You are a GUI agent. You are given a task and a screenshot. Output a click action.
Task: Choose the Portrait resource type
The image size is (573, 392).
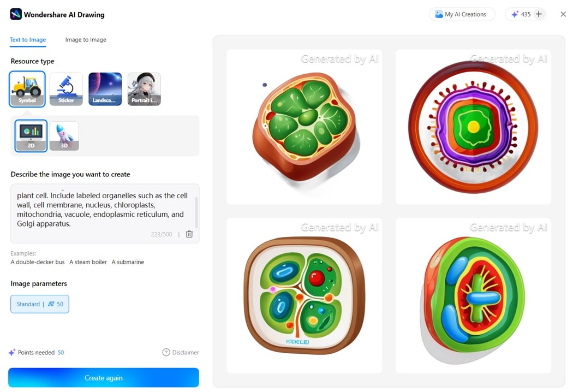point(144,88)
